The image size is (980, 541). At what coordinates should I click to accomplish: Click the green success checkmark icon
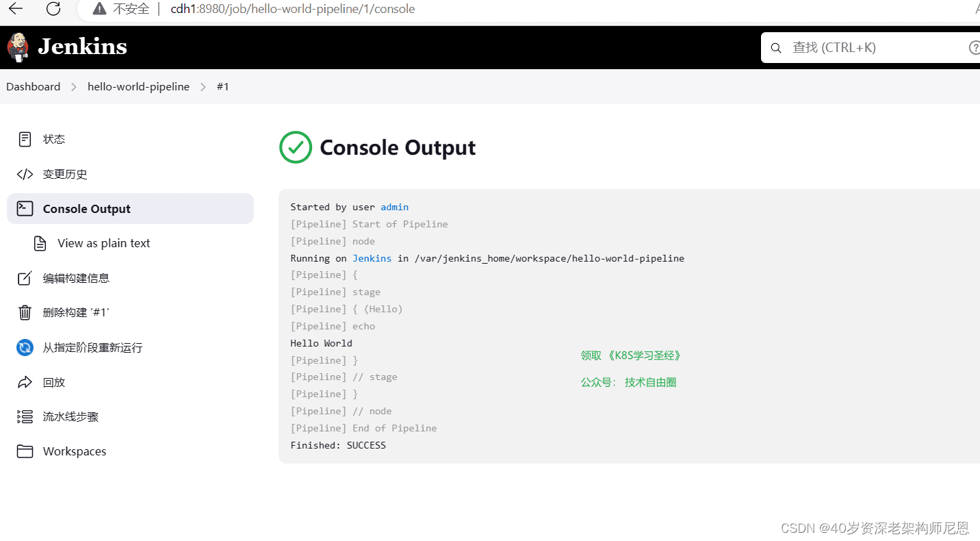pos(296,147)
